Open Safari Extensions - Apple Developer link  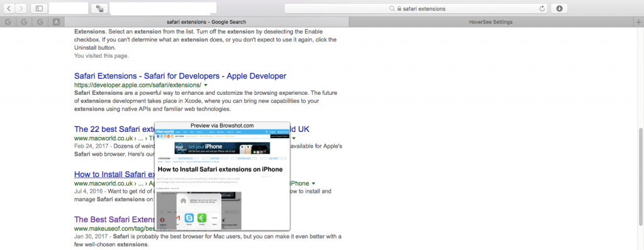(x=180, y=76)
